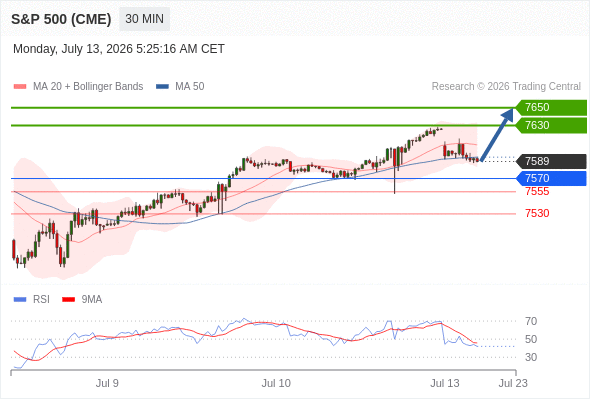590x400 pixels.
Task: Click the 30 MIN timeframe badge
Action: 144,19
